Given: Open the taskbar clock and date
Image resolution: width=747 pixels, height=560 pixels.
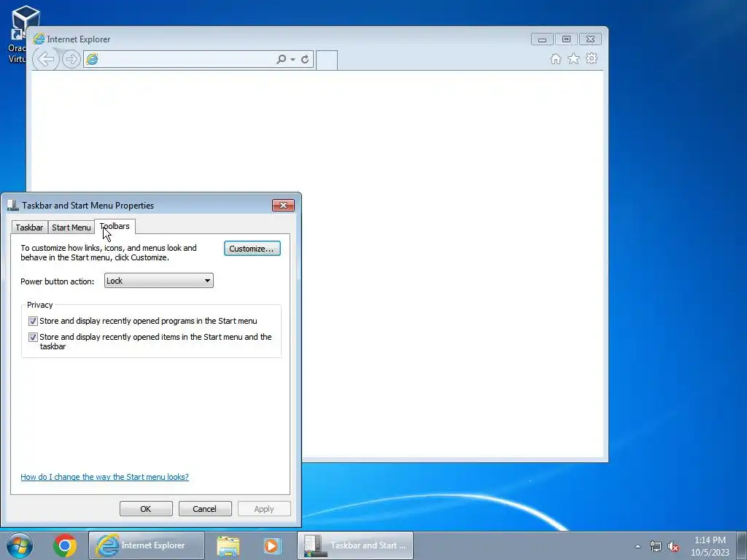Looking at the screenshot, I should coord(710,546).
